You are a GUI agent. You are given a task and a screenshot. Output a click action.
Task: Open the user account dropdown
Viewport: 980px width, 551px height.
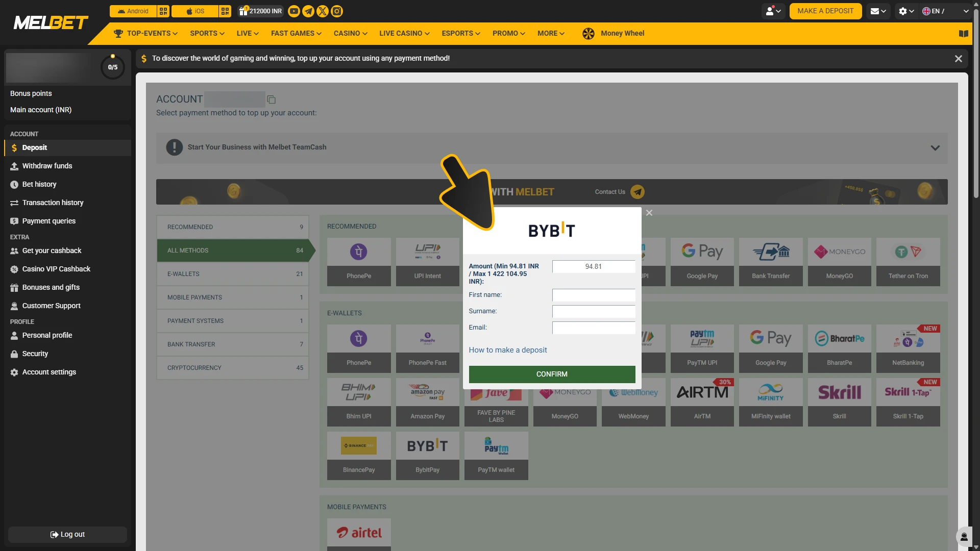[x=773, y=11]
